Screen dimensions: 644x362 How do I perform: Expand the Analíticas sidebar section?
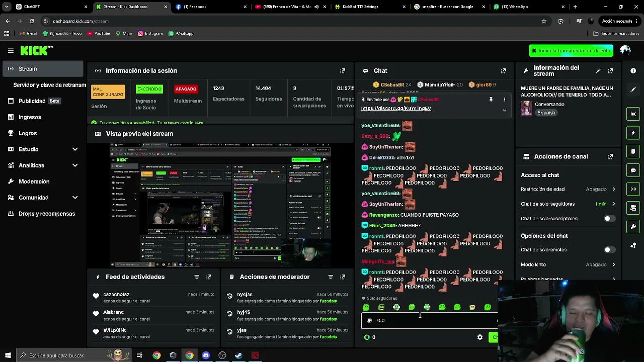click(x=75, y=165)
